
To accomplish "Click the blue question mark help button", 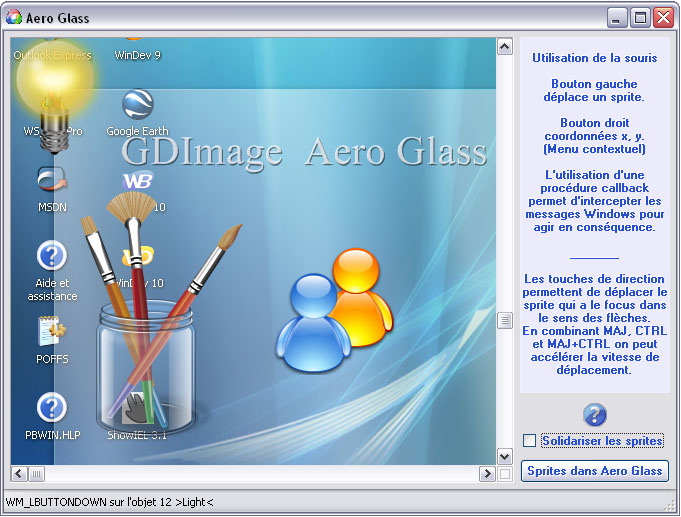I will tap(595, 414).
